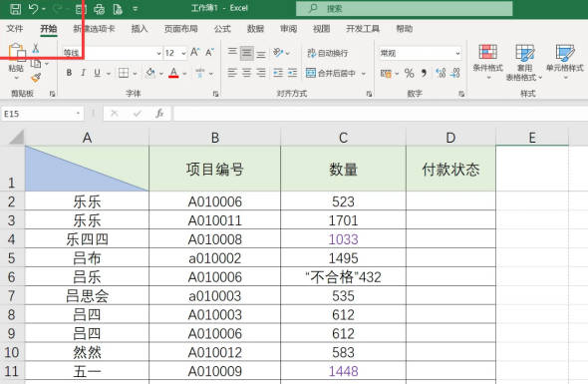The height and width of the screenshot is (384, 588).
Task: Open 单元格样式 cell styles gallery
Action: [565, 62]
